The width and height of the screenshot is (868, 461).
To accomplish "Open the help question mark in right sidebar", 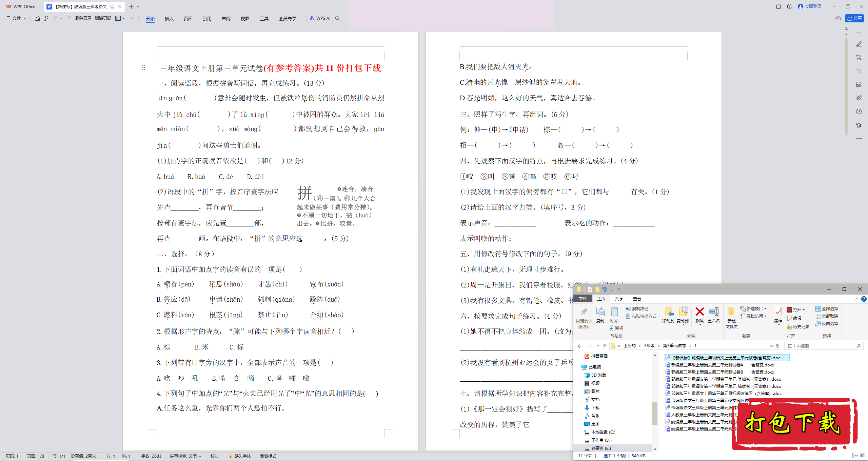I will click(859, 112).
